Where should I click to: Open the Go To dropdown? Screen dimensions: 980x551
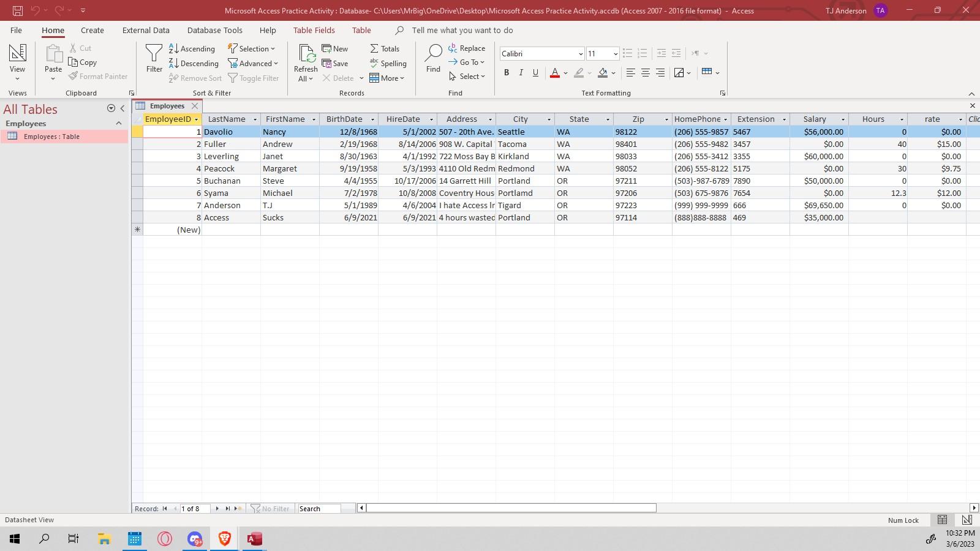pos(467,62)
